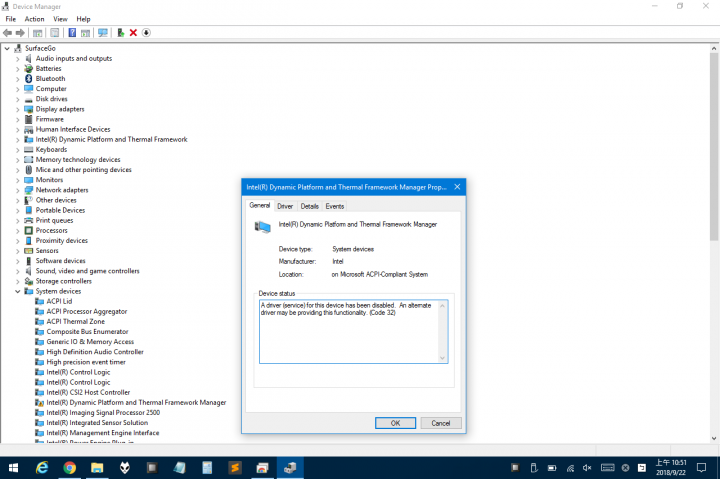This screenshot has height=479, width=720.
Task: Click the taskbar clock showing 10:51
Action: pos(671,468)
